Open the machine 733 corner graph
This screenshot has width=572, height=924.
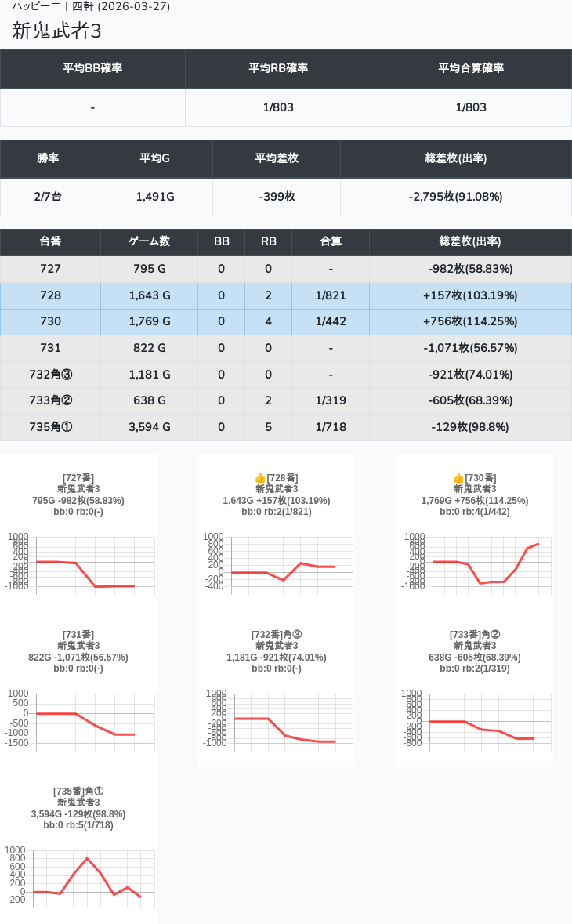[475, 719]
